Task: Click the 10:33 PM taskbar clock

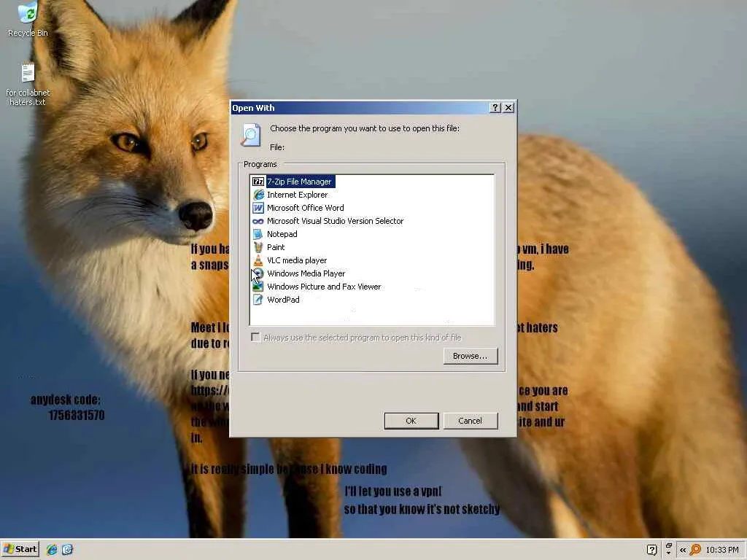Action: [x=722, y=550]
